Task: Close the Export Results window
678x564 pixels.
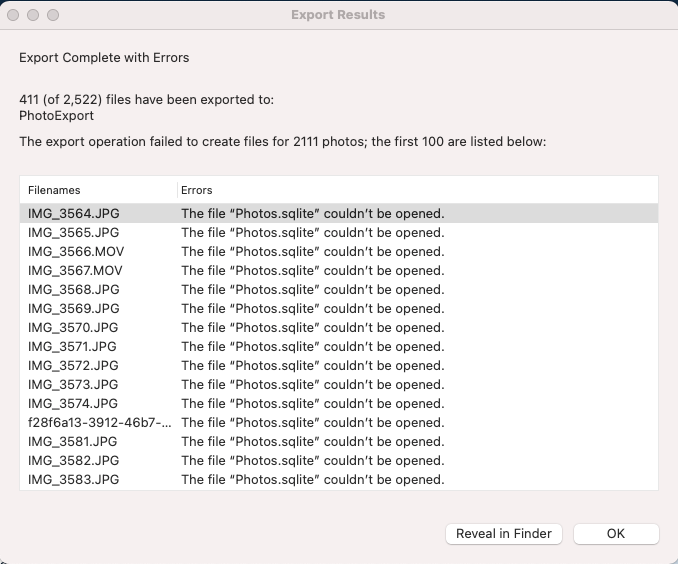Action: pos(13,15)
